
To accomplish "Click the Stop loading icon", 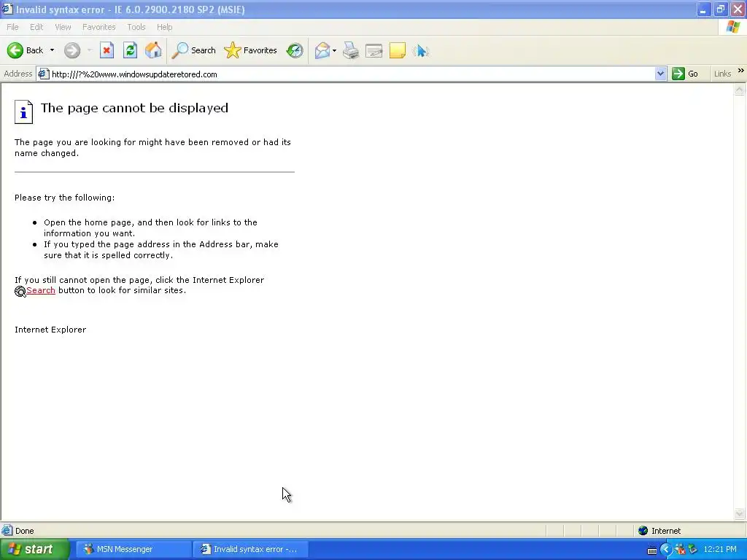I will click(x=107, y=50).
